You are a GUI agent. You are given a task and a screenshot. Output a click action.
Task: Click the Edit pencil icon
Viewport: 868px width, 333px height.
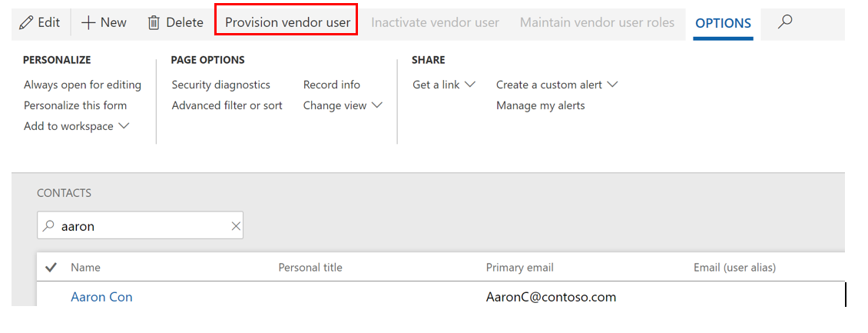coord(27,23)
